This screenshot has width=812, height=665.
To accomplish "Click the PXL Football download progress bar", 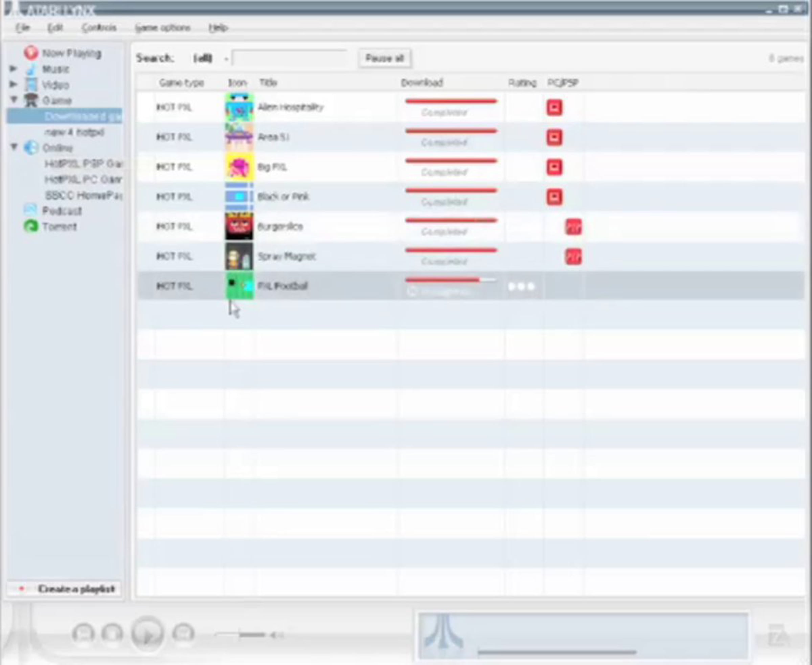I will (451, 281).
